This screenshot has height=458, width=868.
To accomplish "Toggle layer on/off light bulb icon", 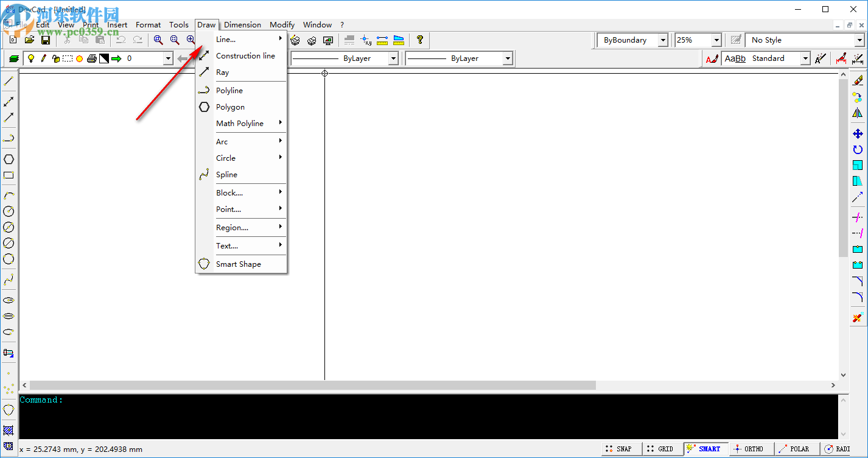I will click(x=30, y=58).
